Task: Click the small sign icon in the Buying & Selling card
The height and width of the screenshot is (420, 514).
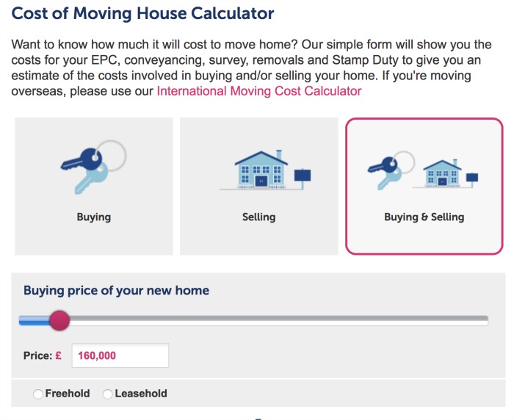Action: (472, 180)
